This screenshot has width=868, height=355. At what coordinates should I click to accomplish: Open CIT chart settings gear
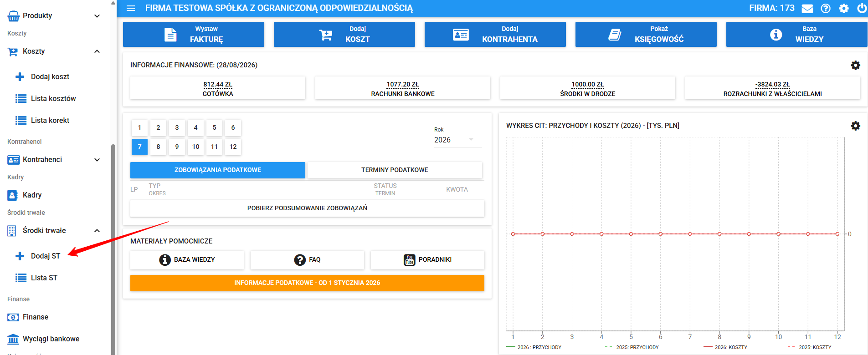[x=856, y=126]
